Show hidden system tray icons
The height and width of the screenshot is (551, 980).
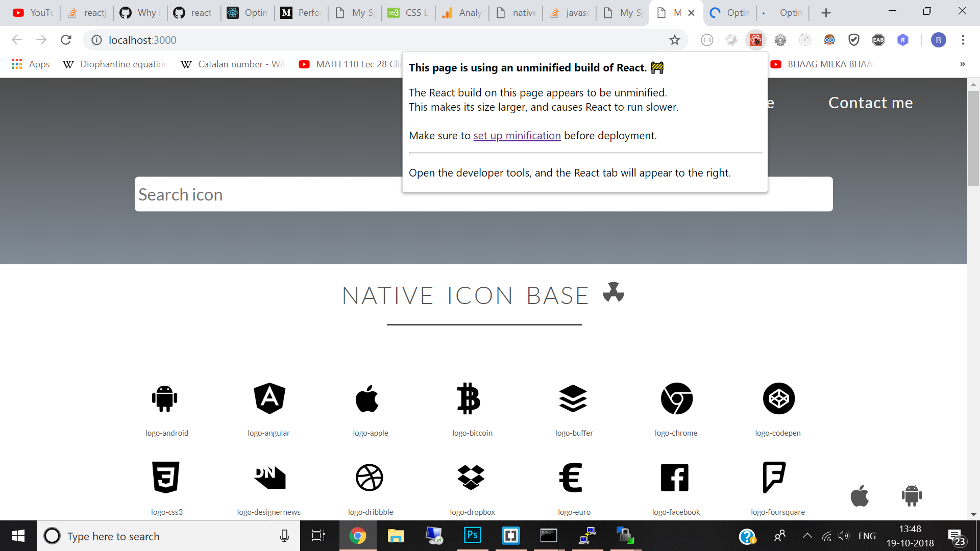pos(807,536)
